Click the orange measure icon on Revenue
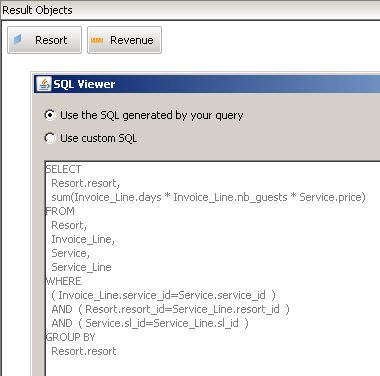This screenshot has height=376, width=380. pos(97,40)
